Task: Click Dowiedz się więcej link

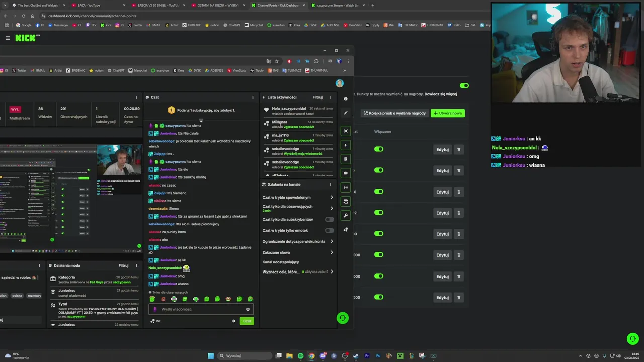Action: coord(441,94)
